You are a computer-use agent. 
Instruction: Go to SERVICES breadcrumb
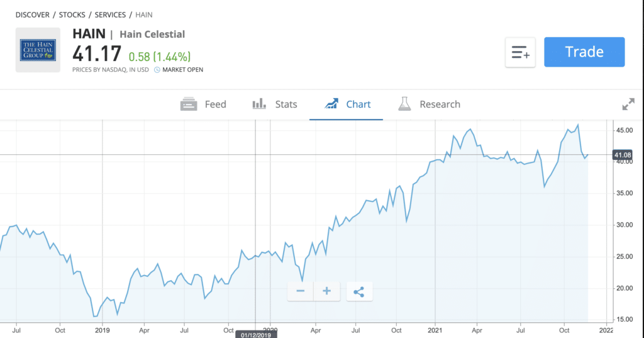(x=110, y=15)
